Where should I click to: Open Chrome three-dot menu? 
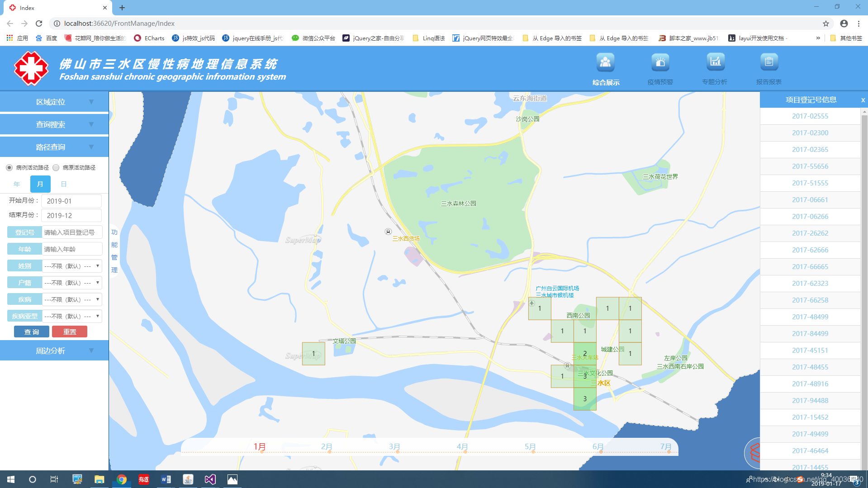859,24
